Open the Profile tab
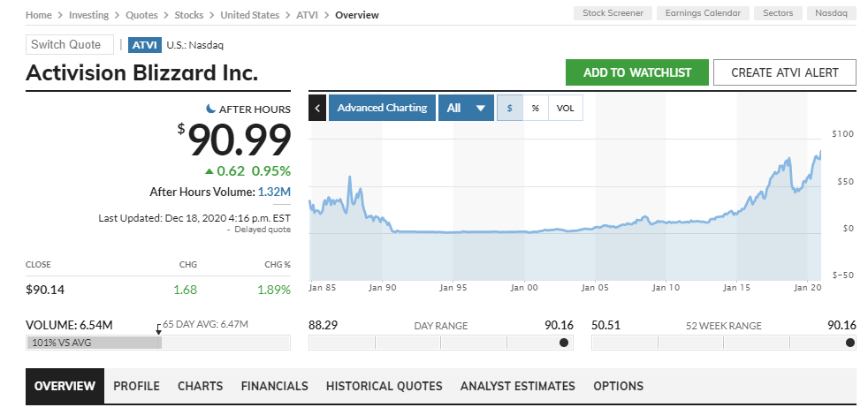 pos(136,386)
